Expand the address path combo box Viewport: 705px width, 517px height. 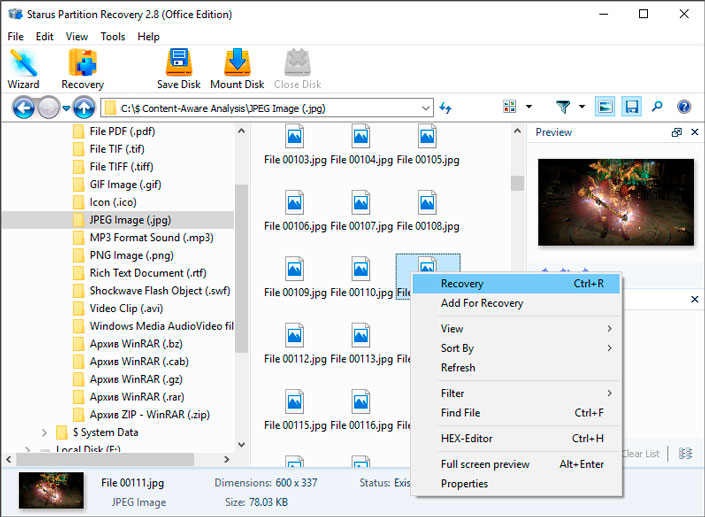point(425,108)
